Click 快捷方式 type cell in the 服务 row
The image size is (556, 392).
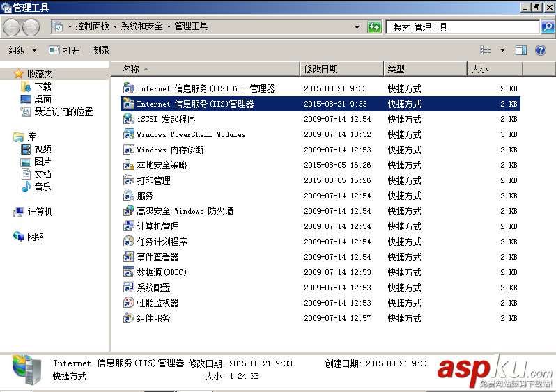pyautogui.click(x=404, y=196)
